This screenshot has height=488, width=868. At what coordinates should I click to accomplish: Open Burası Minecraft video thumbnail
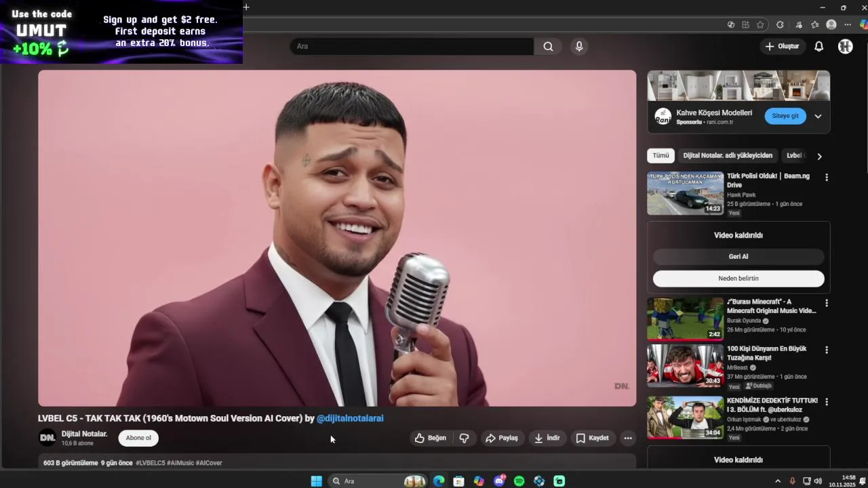(x=685, y=319)
